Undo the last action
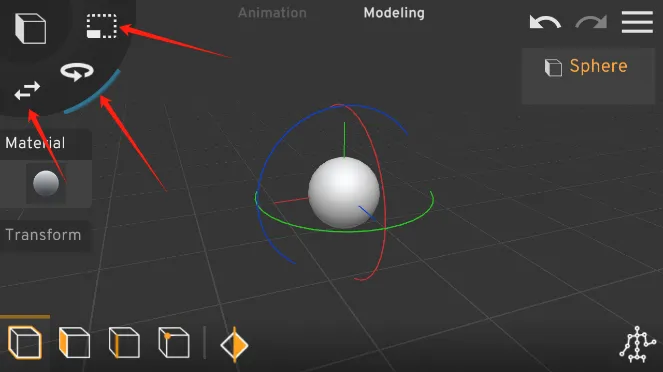 pos(545,22)
